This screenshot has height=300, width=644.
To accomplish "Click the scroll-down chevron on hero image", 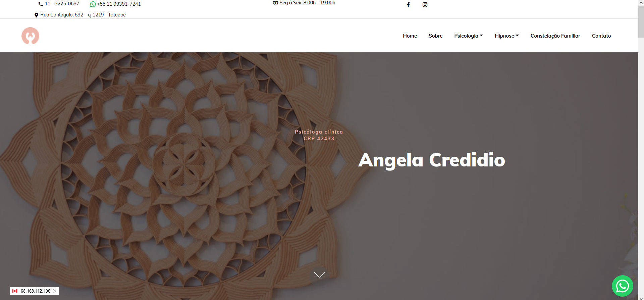I will click(x=320, y=275).
